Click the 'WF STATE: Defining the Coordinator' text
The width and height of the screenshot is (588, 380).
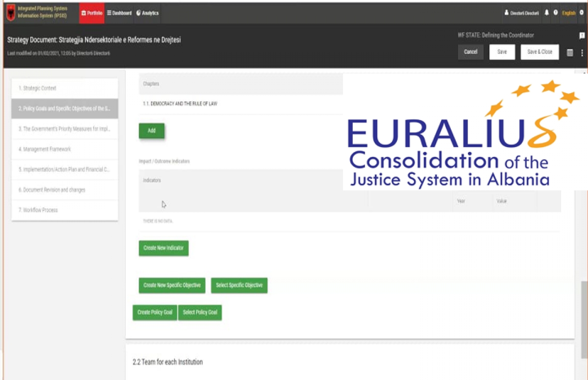[x=495, y=35]
